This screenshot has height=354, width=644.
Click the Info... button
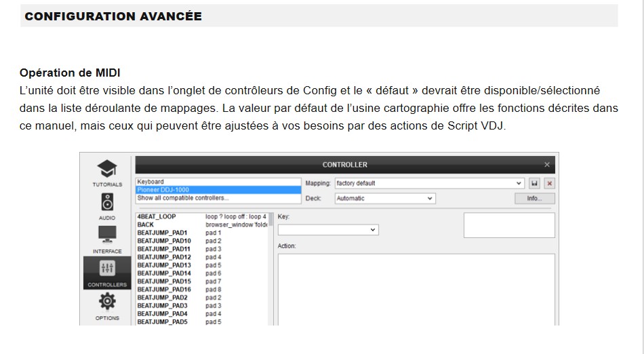[535, 199]
